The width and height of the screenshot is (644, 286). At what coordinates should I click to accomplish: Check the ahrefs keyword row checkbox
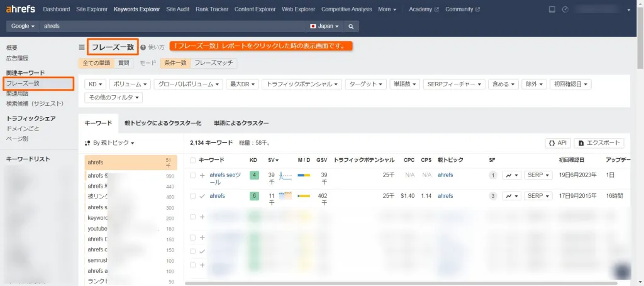(x=192, y=196)
